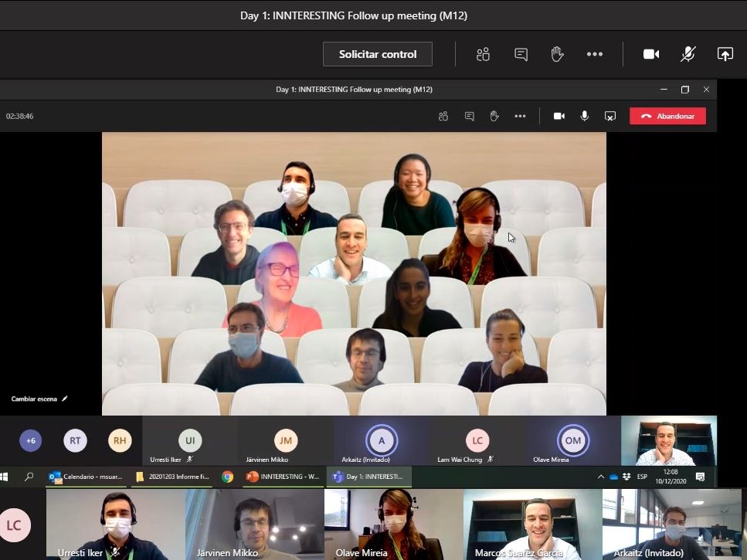Open the chat icon in the main meeting toolbar
Screen dimensions: 747x560
click(x=521, y=54)
